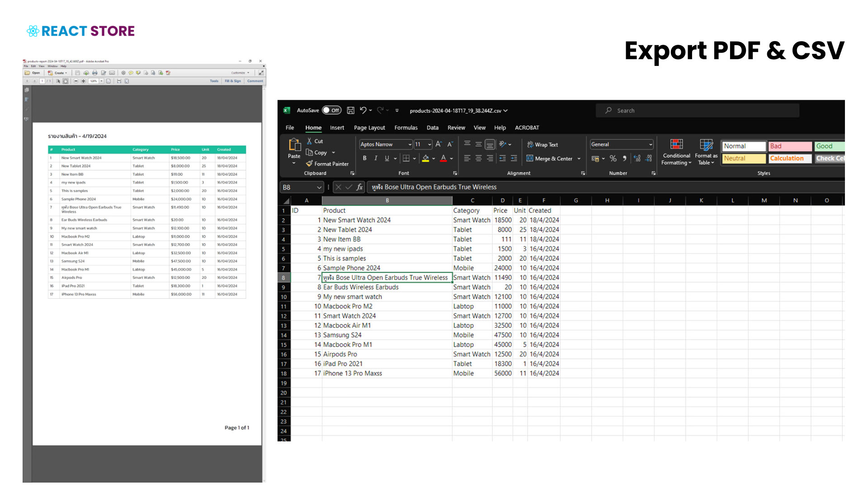Open the ACROBAT ribbon tab

pyautogui.click(x=527, y=128)
